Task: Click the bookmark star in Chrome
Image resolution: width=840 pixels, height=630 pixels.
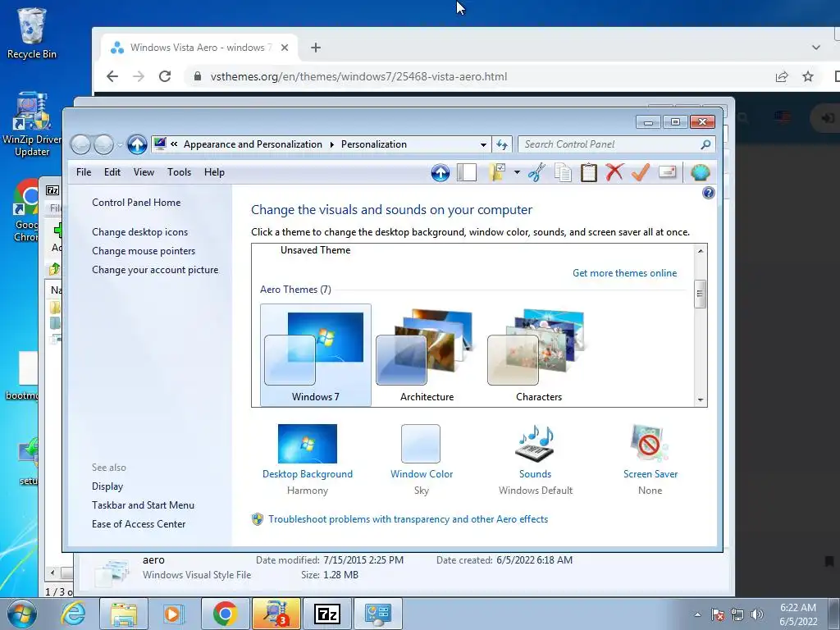Action: (x=808, y=76)
